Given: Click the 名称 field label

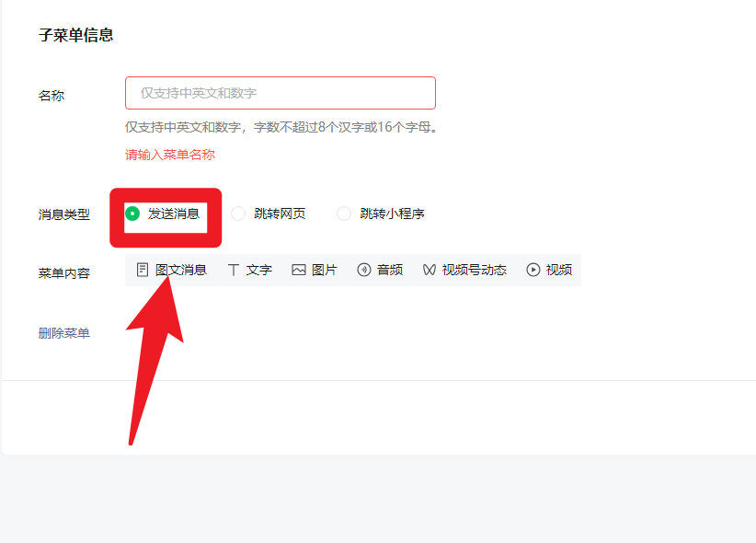Looking at the screenshot, I should [x=52, y=96].
